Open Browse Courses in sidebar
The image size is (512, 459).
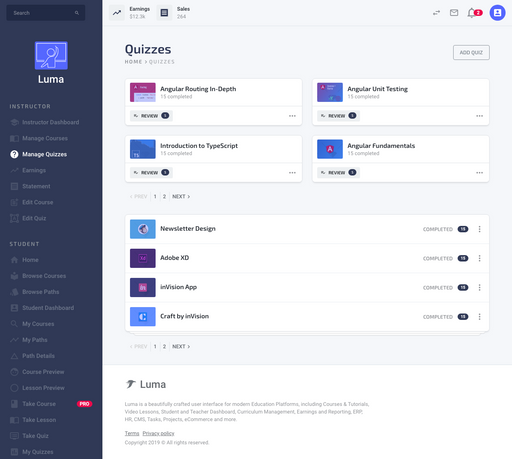[44, 276]
